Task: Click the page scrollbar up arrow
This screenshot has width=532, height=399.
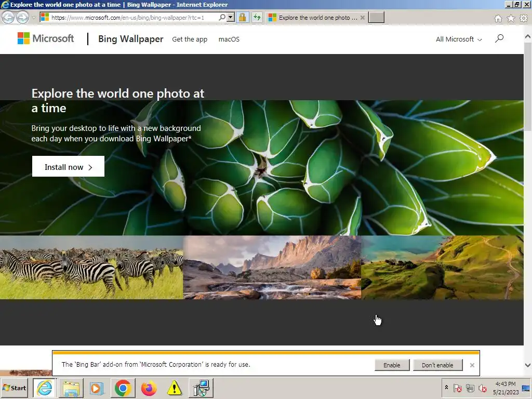Action: pyautogui.click(x=528, y=36)
